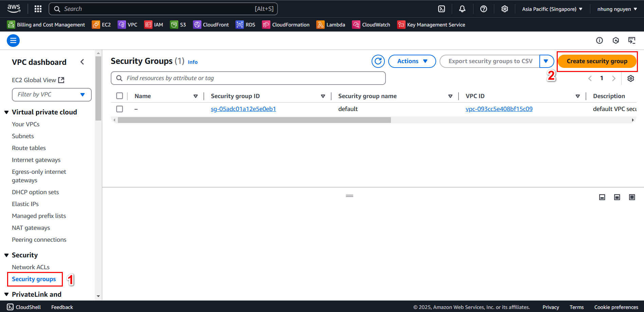
Task: Click the Feedback footer link
Action: tap(62, 307)
